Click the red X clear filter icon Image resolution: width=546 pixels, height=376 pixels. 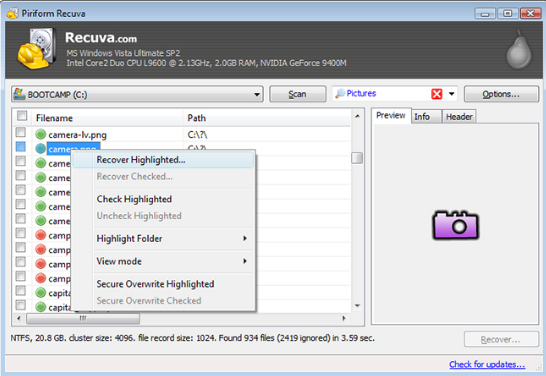(x=437, y=94)
